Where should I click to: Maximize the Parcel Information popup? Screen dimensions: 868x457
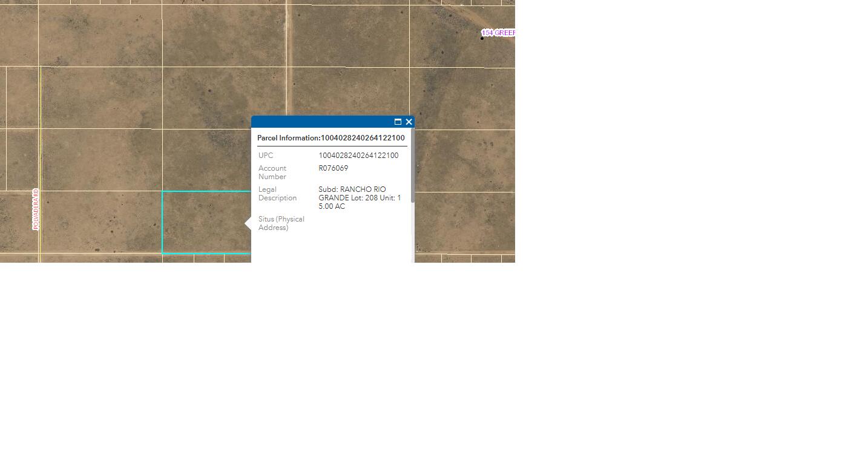pos(398,122)
